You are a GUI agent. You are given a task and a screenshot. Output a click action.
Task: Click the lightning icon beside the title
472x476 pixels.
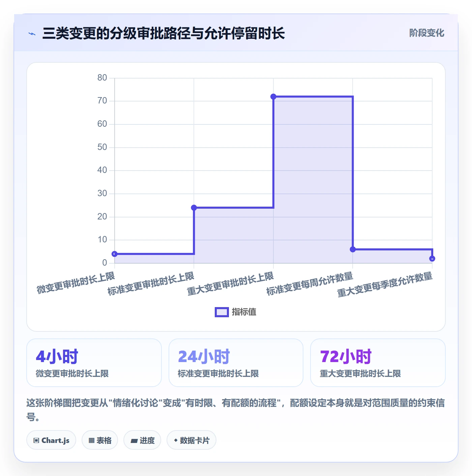point(32,34)
